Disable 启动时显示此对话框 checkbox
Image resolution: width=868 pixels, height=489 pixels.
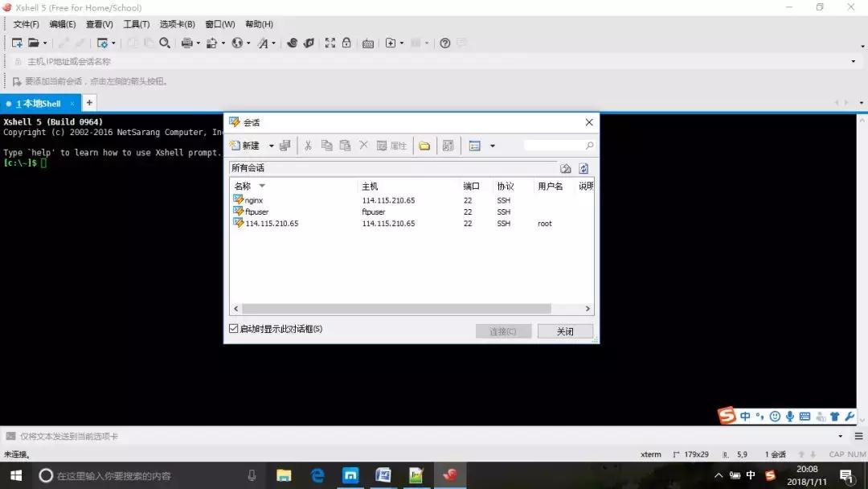[233, 328]
